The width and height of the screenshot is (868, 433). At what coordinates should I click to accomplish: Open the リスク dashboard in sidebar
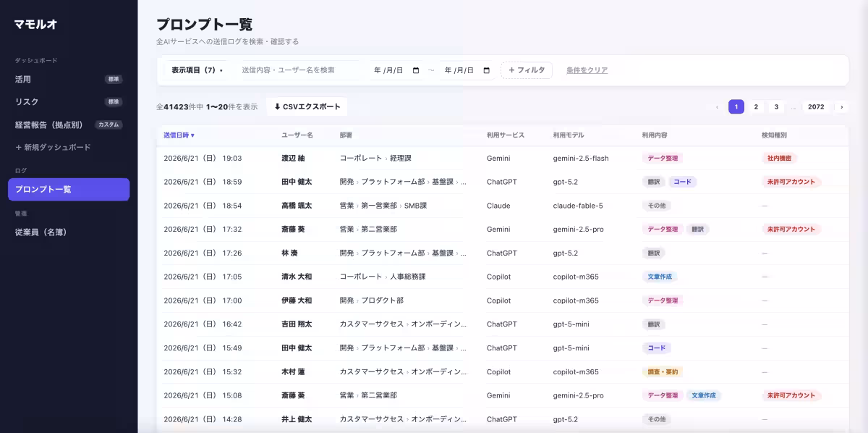[69, 101]
